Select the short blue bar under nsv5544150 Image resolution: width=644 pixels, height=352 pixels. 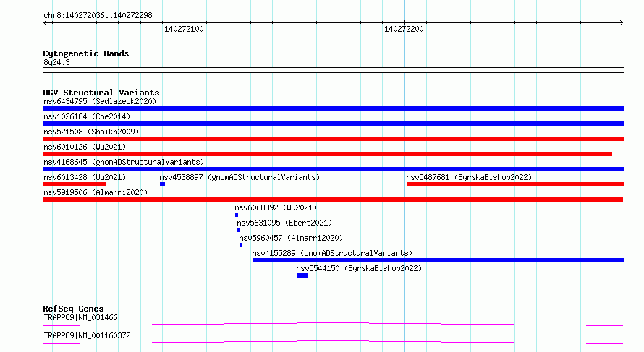(302, 275)
